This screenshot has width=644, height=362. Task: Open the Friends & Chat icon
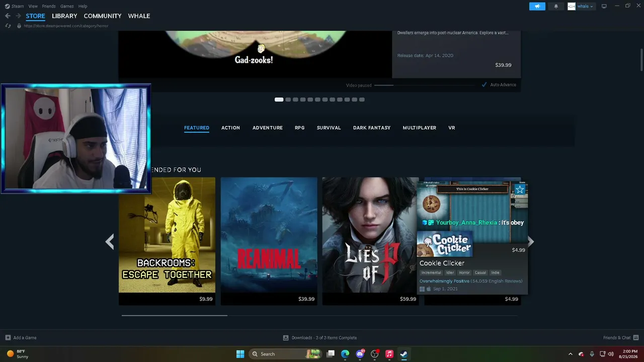[x=636, y=337]
